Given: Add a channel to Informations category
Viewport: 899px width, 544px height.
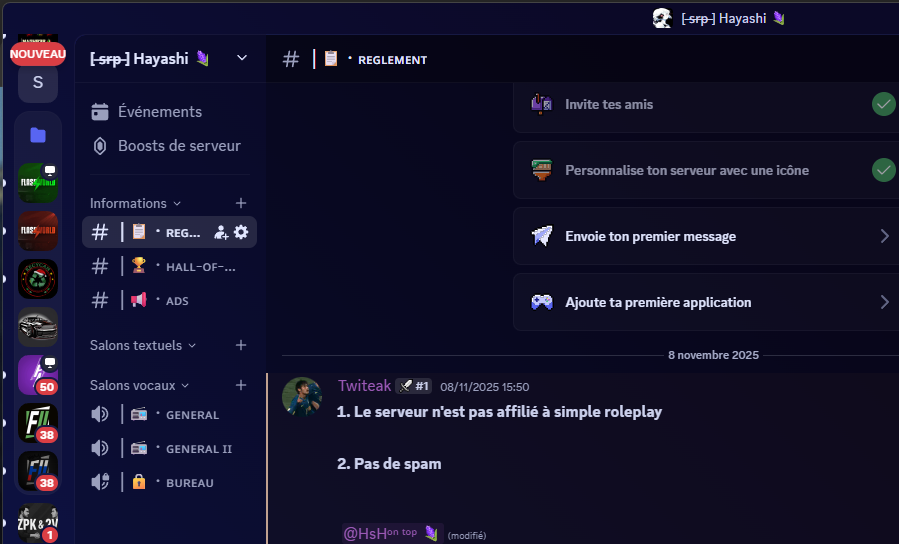Looking at the screenshot, I should (x=240, y=203).
